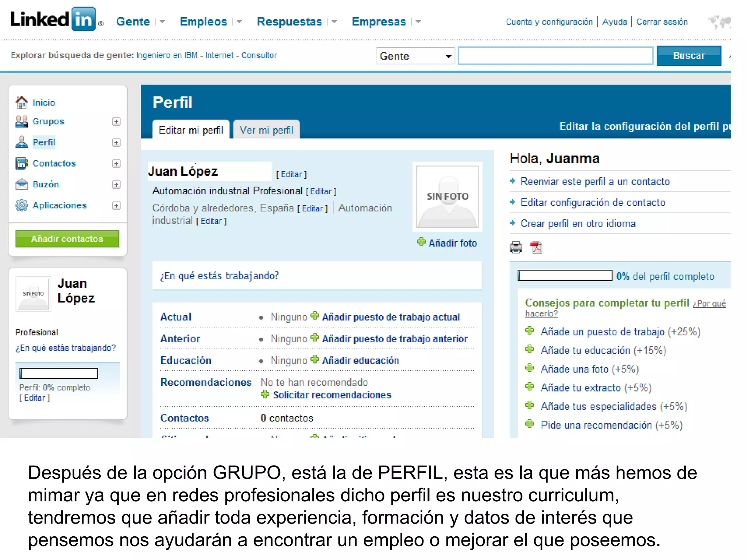Click the Buzón mailbox icon
The height and width of the screenshot is (560, 747).
pos(22,184)
